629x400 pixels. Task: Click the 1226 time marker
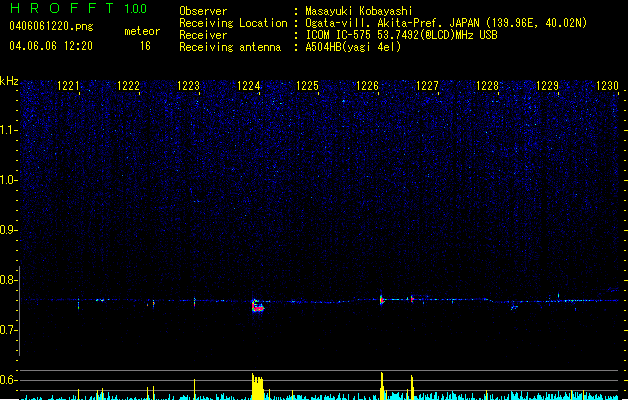367,86
